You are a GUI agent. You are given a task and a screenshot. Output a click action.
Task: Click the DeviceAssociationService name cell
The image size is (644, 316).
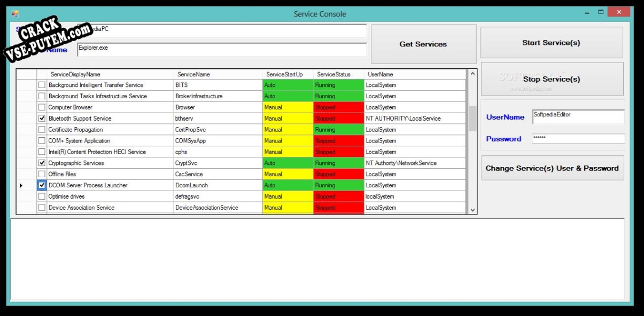click(x=218, y=208)
